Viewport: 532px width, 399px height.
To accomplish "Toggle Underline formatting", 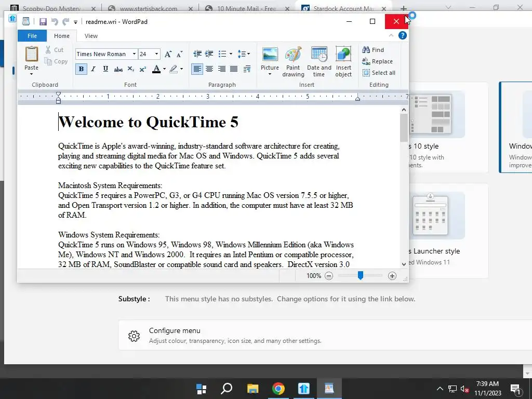I will 105,69.
